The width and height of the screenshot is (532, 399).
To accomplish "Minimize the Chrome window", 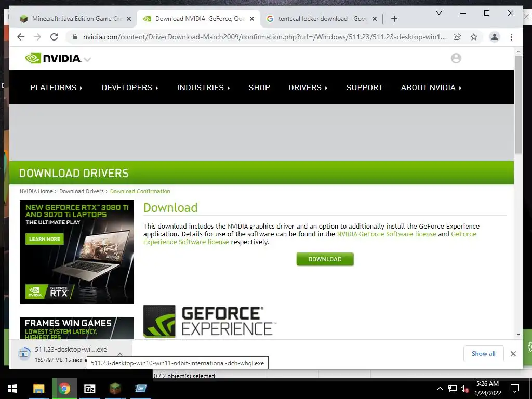I will pos(463,13).
